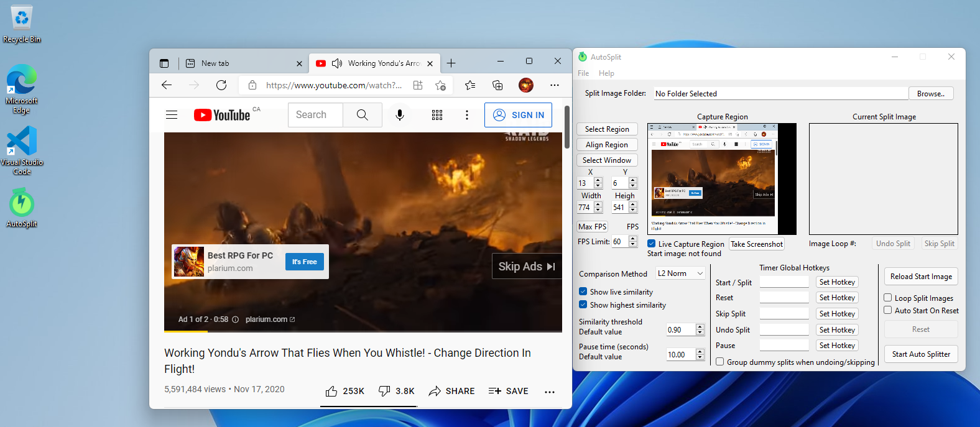
Task: Go back in Edge browser
Action: pyautogui.click(x=167, y=85)
